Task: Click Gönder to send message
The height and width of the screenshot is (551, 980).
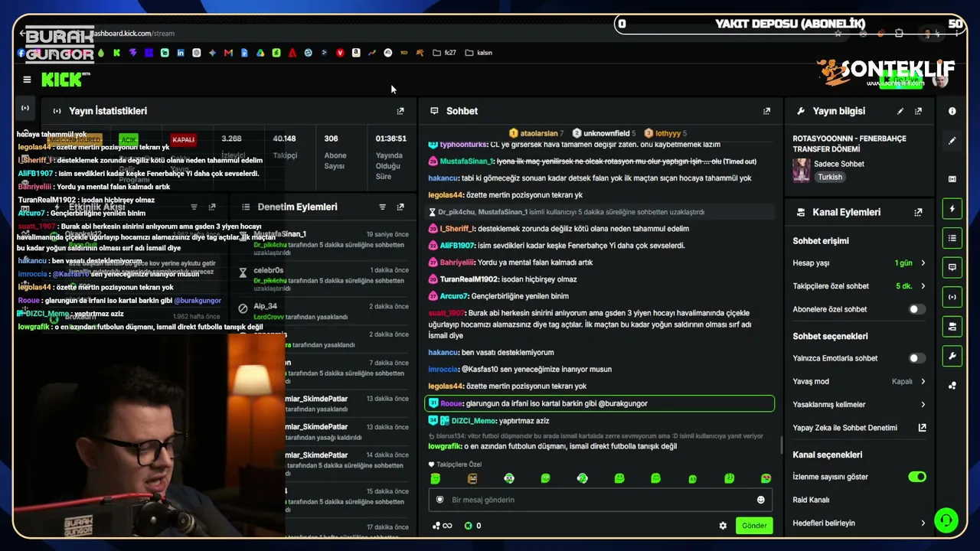Action: click(754, 526)
